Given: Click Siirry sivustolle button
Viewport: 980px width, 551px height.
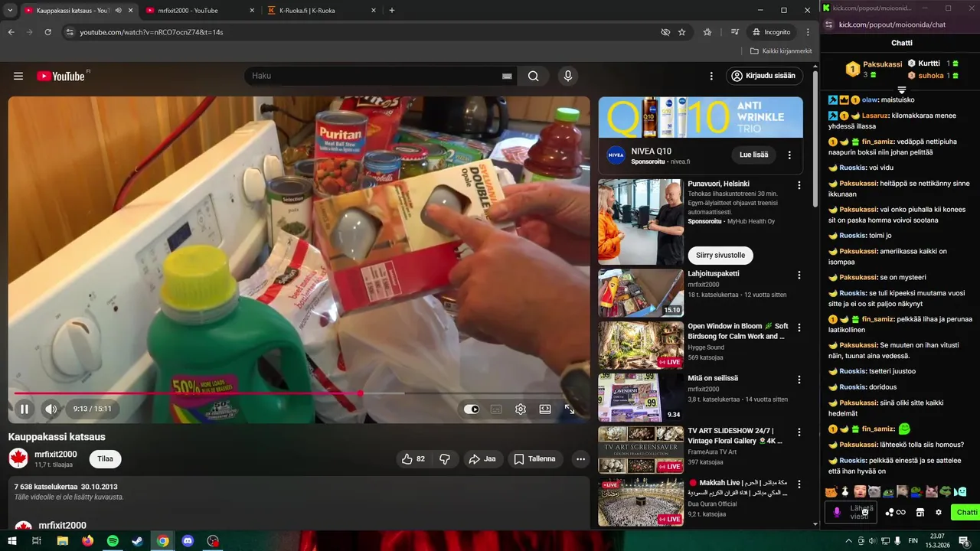Looking at the screenshot, I should [720, 255].
